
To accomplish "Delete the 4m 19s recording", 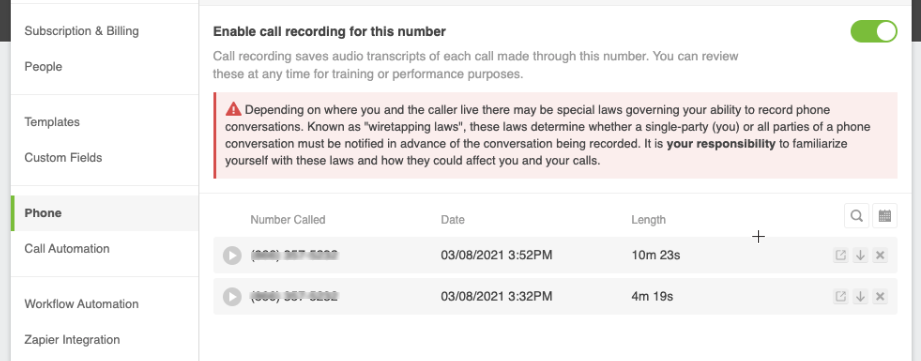I will tap(880, 296).
